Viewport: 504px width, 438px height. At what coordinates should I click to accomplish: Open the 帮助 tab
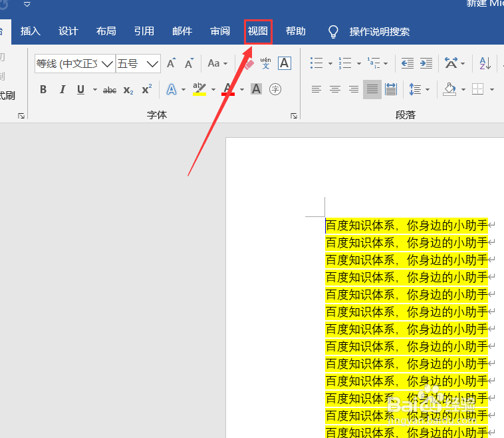tap(296, 31)
